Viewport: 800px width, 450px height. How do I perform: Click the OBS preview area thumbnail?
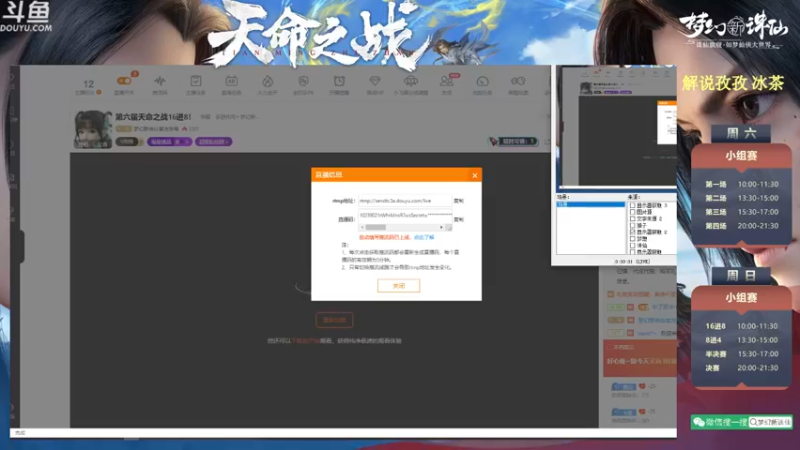(618, 128)
